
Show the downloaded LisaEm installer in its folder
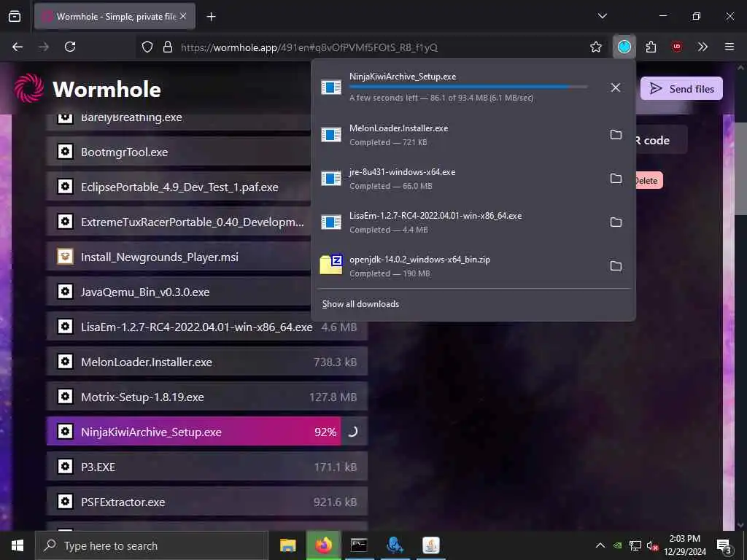click(x=616, y=222)
